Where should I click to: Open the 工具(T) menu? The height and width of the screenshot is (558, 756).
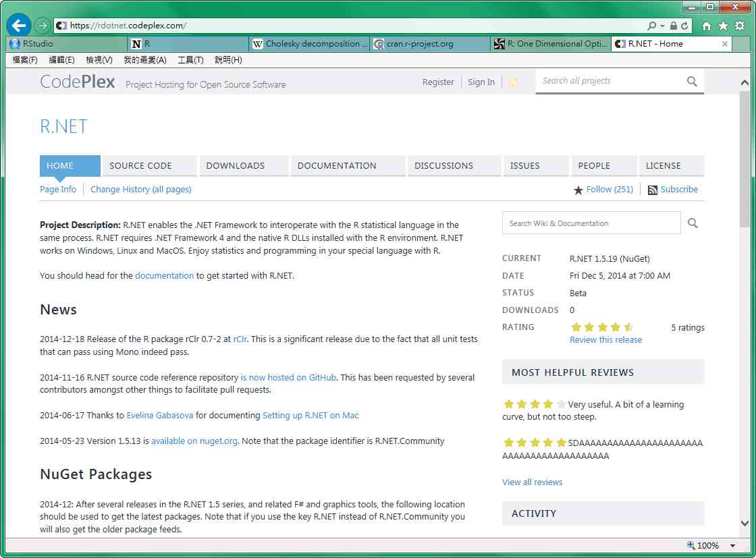point(190,60)
